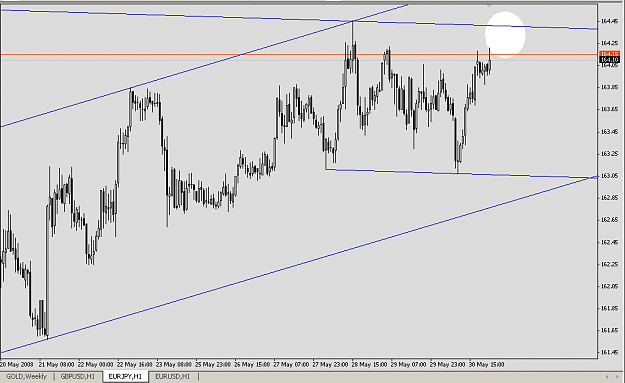Click the 27 May 23:00 time label
The width and height of the screenshot is (625, 383).
[330, 365]
